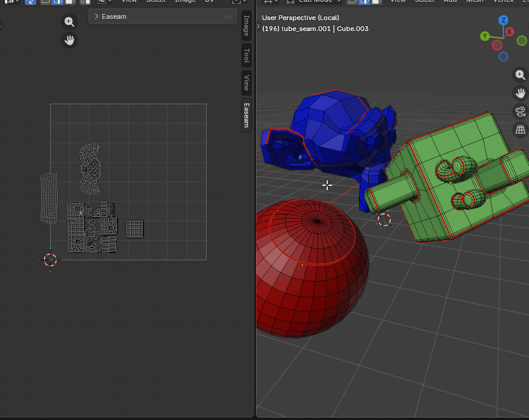Image resolution: width=529 pixels, height=420 pixels.
Task: Open the Image menu in UV editor header
Action: pos(185,1)
